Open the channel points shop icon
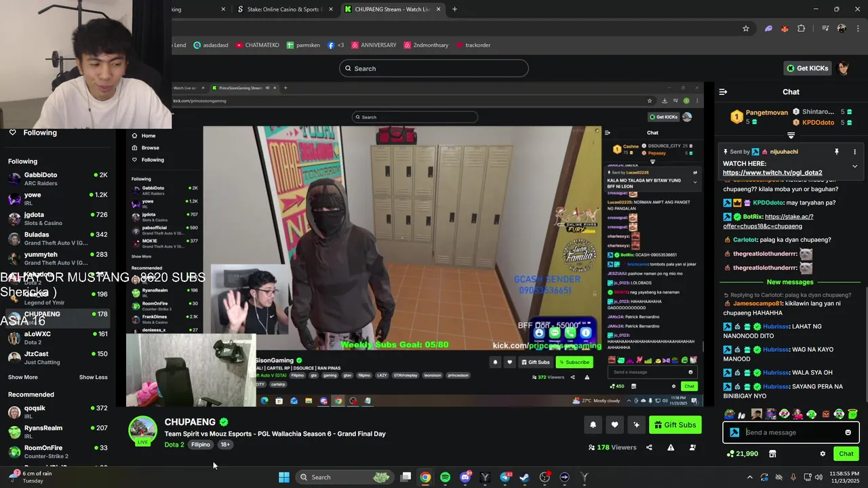 pyautogui.click(x=772, y=453)
